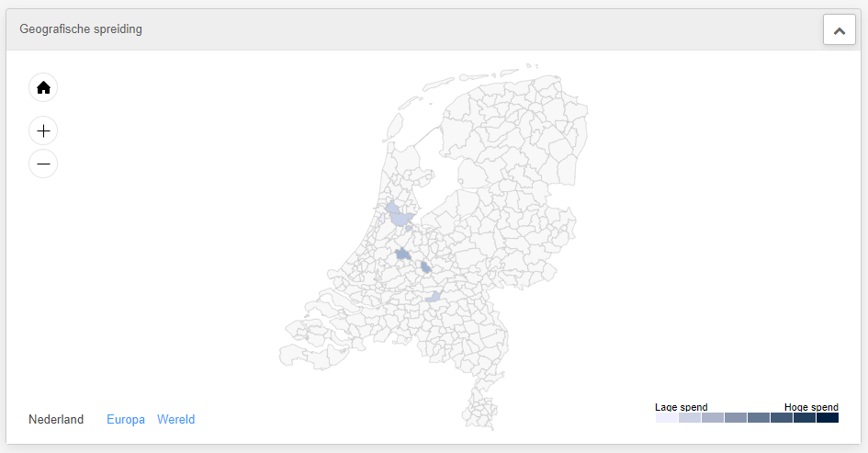Switch the map to Wereld
This screenshot has height=453, width=868.
[x=176, y=420]
